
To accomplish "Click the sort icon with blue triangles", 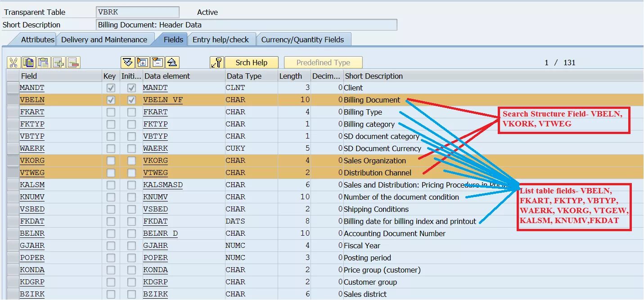I will [x=128, y=62].
